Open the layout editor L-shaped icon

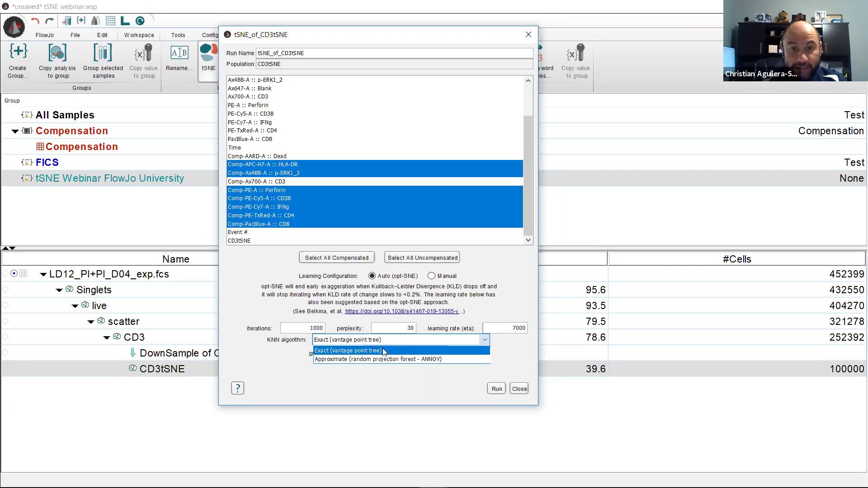(125, 21)
